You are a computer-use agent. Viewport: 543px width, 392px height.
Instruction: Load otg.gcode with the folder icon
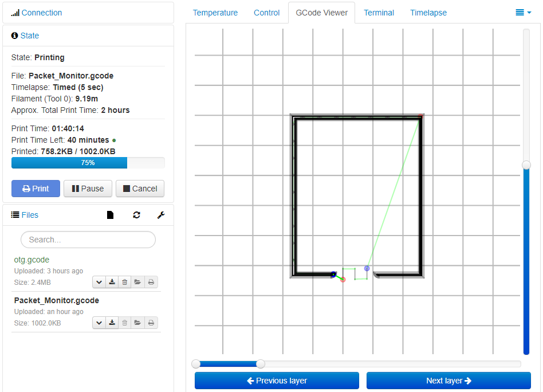[137, 282]
